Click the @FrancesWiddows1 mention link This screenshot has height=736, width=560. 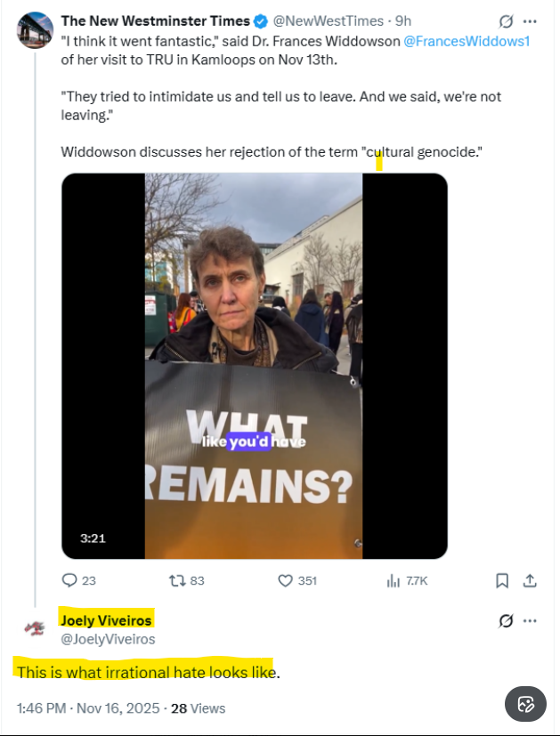coord(467,41)
